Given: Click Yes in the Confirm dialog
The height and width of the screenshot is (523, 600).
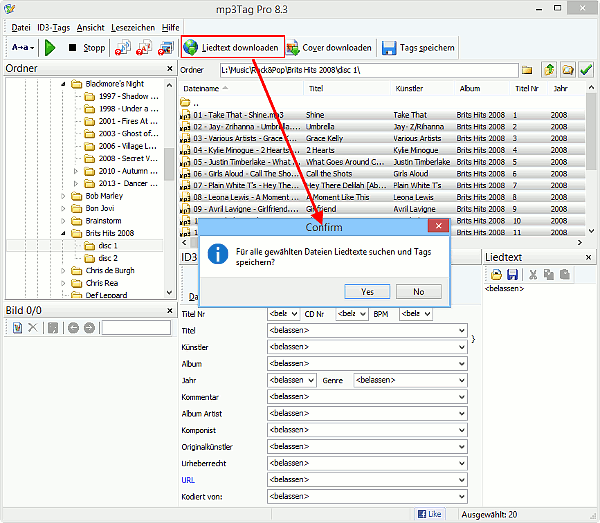Looking at the screenshot, I should [x=367, y=292].
